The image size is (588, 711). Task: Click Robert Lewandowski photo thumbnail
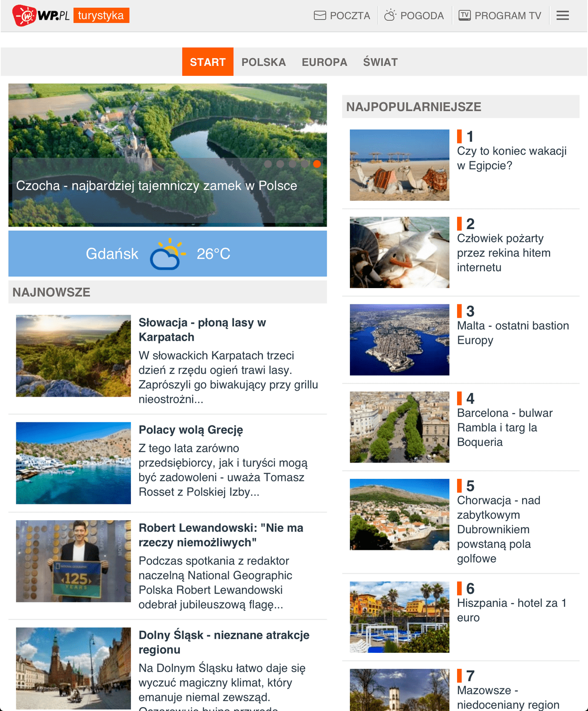click(73, 561)
